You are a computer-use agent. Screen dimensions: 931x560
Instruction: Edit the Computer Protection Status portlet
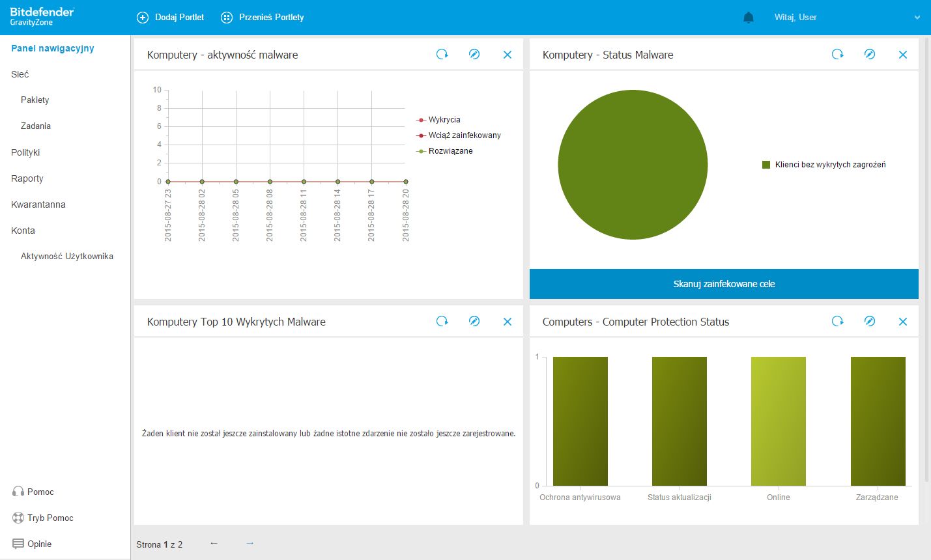point(870,321)
